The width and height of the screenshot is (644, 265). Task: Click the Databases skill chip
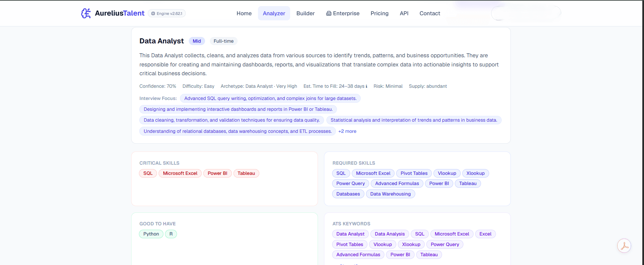pyautogui.click(x=348, y=194)
